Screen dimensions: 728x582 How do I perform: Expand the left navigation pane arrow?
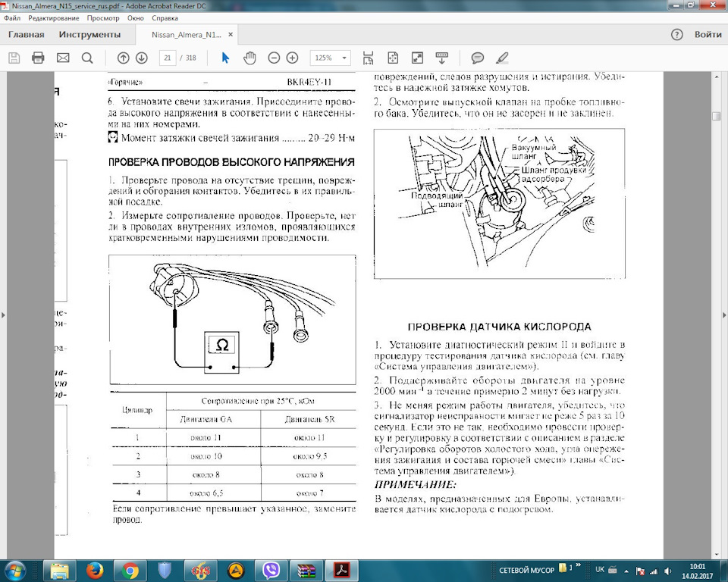3,315
